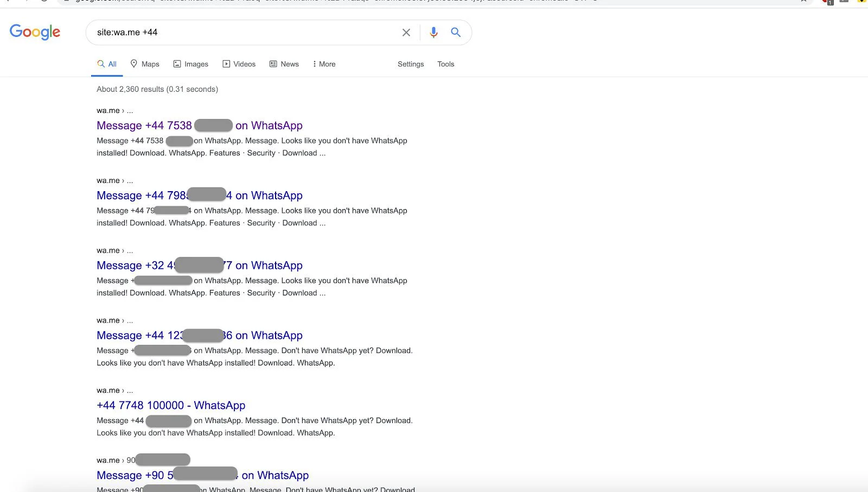Screen dimensions: 868x492
Task: Click wa.me breadcrumb above +32 result
Action: pyautogui.click(x=114, y=250)
